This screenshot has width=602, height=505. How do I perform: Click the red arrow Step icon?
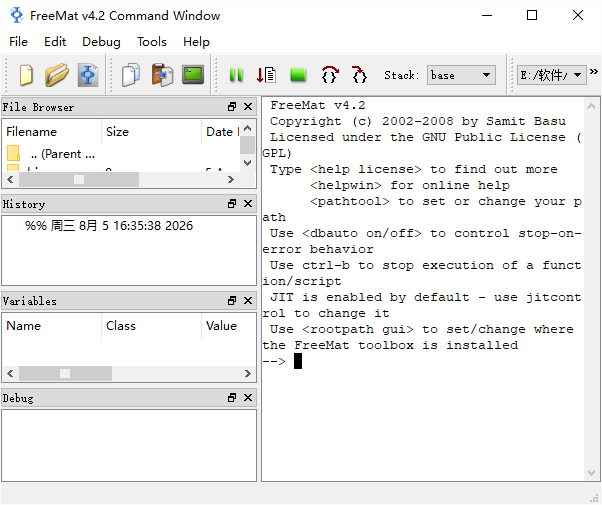(x=266, y=75)
